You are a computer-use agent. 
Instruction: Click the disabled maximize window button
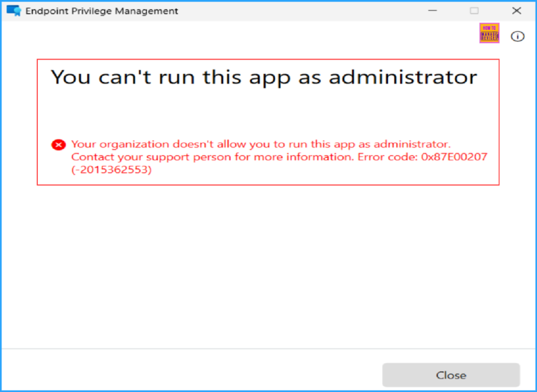[474, 10]
